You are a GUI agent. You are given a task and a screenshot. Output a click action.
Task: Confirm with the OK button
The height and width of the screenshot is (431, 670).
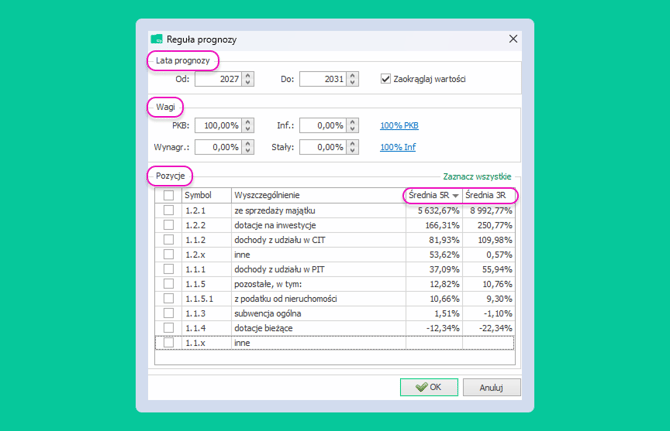click(x=428, y=387)
